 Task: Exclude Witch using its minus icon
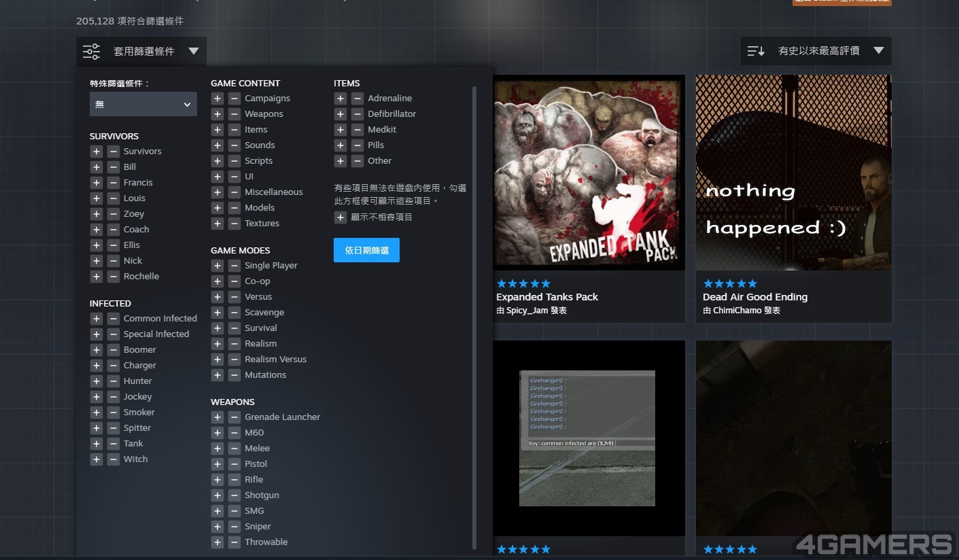pos(113,459)
